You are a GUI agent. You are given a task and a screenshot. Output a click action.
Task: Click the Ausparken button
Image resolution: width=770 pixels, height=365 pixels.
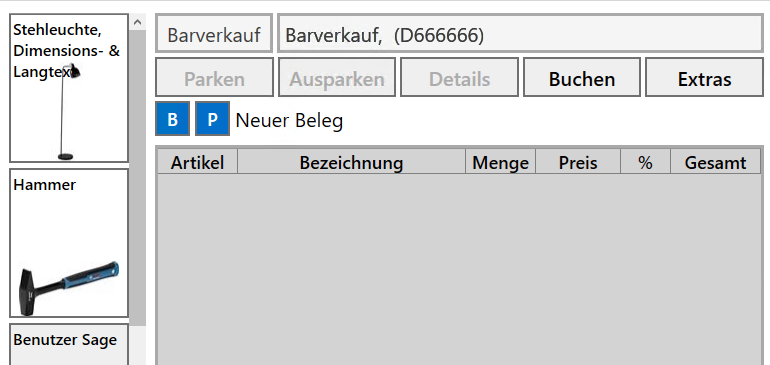[x=337, y=77]
